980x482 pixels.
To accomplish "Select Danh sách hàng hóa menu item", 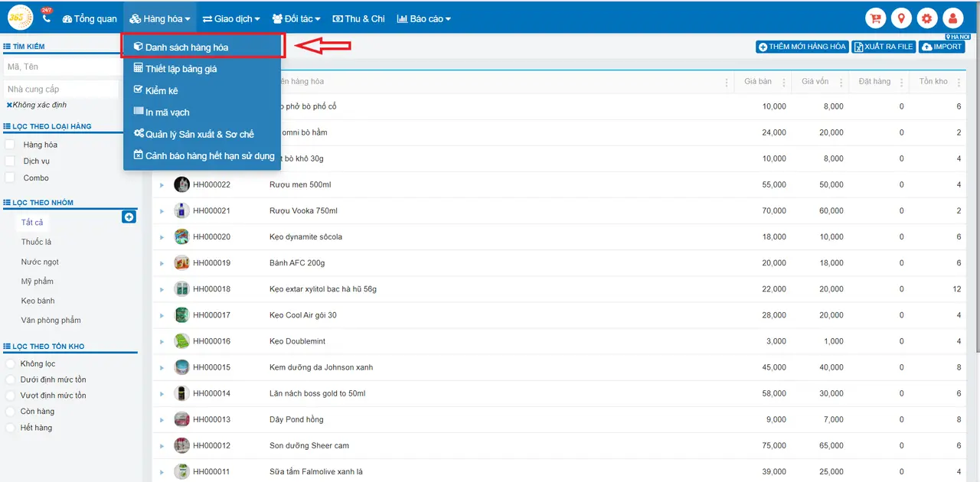I will coord(203,47).
